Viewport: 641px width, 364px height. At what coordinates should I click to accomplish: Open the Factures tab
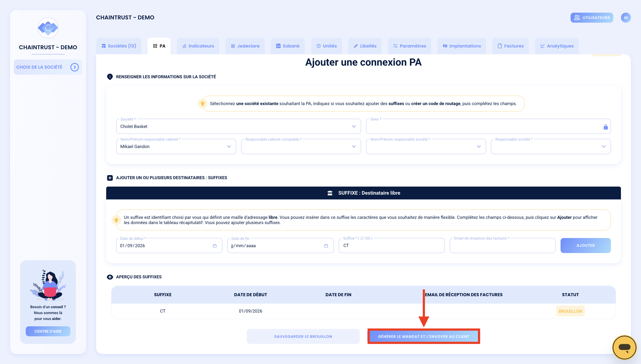point(510,46)
